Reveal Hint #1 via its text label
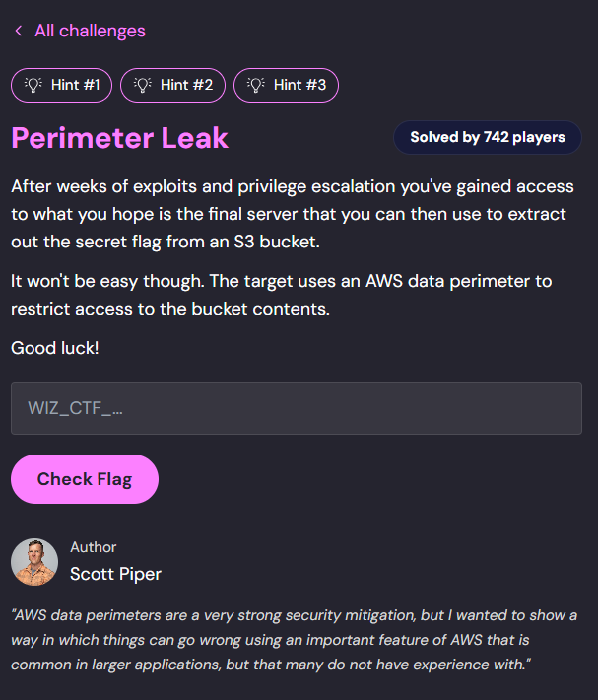Viewport: 598px width, 700px height. pos(76,85)
